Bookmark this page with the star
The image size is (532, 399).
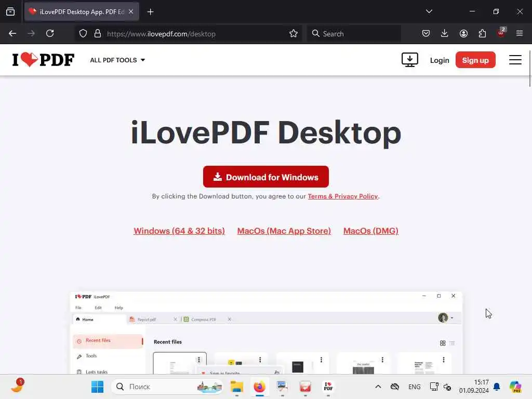tap(294, 34)
